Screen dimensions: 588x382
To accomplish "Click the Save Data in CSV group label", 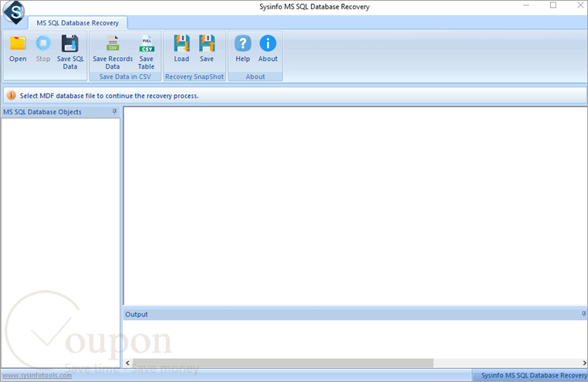I will coord(125,76).
